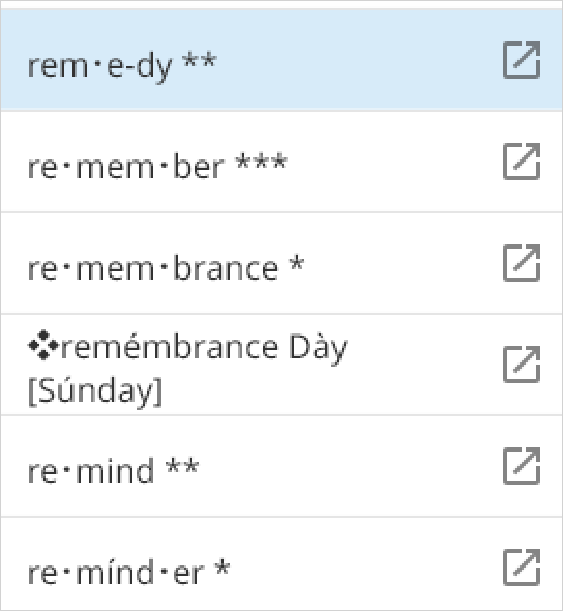
Task: Launch remind entry with pop-out icon
Action: [522, 466]
